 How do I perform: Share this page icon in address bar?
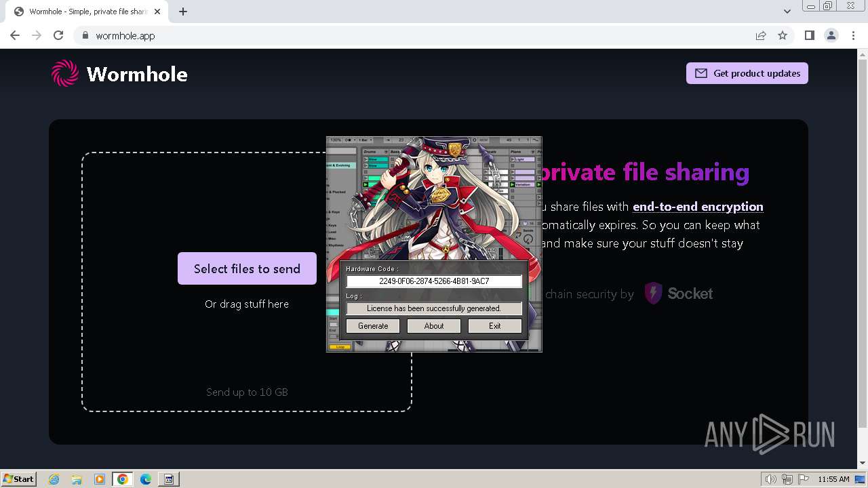[x=761, y=35]
